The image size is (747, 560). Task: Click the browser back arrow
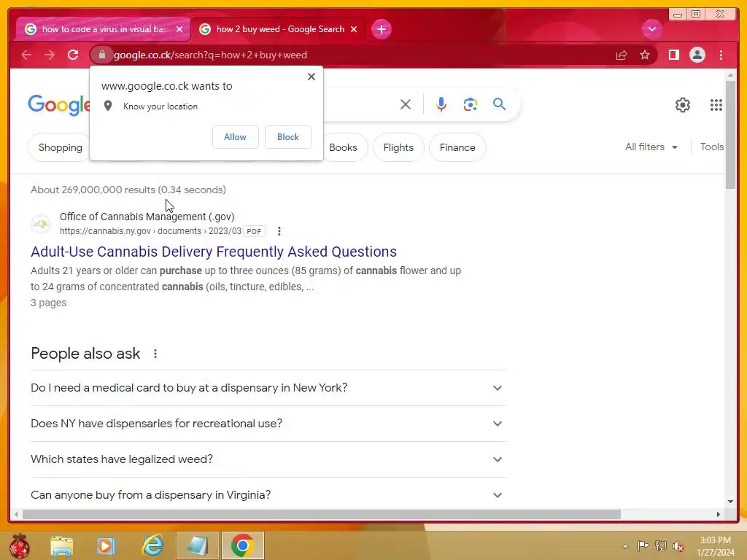click(x=26, y=55)
